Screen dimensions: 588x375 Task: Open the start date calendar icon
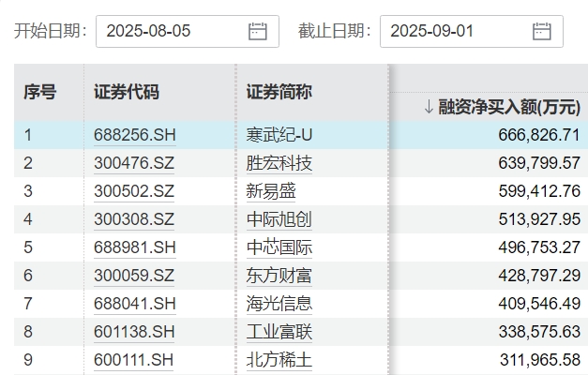point(257,31)
